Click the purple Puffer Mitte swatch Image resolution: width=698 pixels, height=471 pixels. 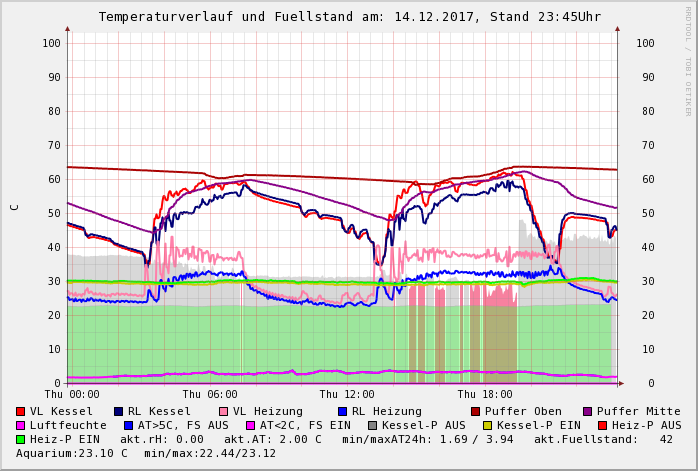(x=588, y=411)
